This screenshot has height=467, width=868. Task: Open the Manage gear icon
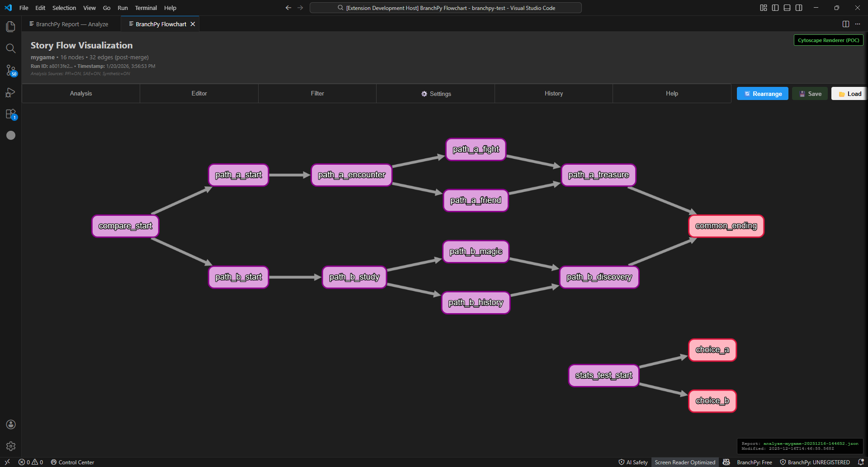pos(11,446)
